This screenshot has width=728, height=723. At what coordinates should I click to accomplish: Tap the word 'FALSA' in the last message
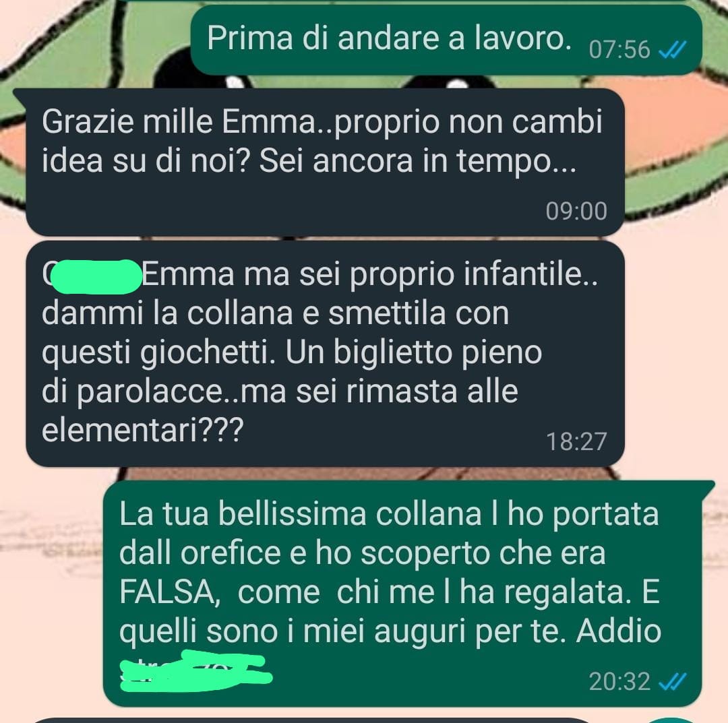(169, 592)
